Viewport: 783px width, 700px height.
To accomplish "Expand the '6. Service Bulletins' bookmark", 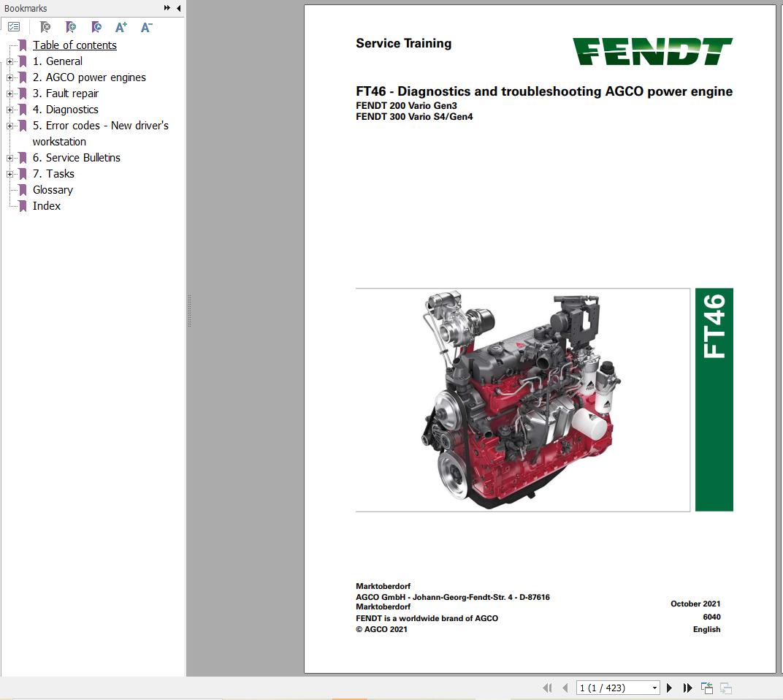I will (x=9, y=157).
